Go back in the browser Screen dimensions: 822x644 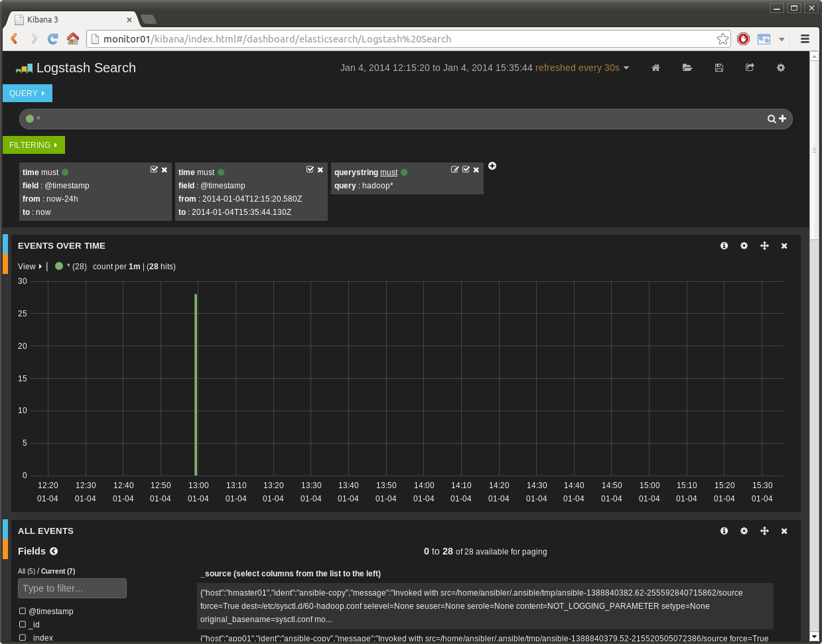[x=15, y=38]
